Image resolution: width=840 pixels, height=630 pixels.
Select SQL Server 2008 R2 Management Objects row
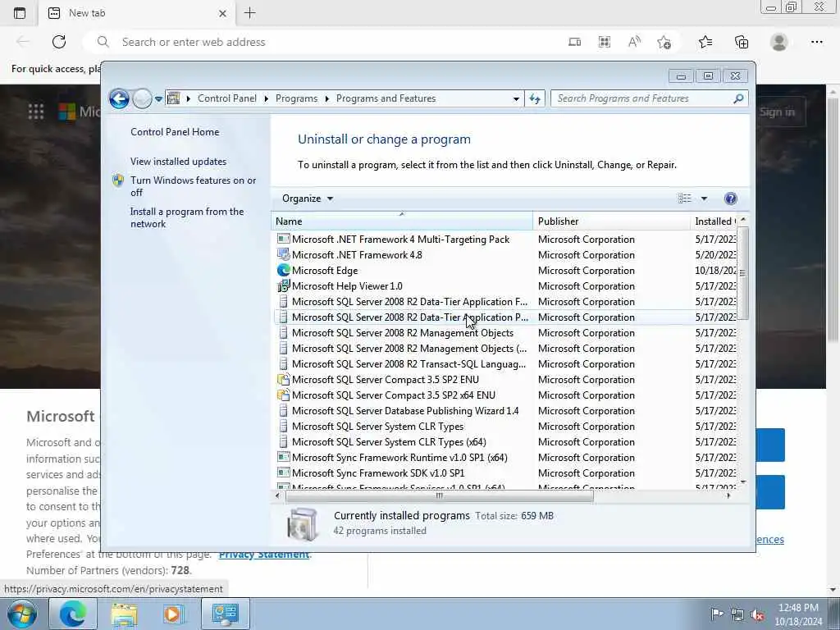tap(505, 333)
